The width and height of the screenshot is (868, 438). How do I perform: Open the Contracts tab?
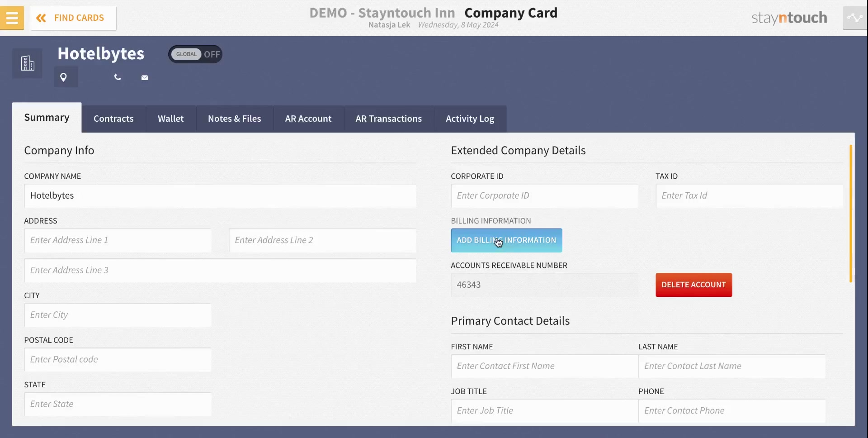coord(113,119)
